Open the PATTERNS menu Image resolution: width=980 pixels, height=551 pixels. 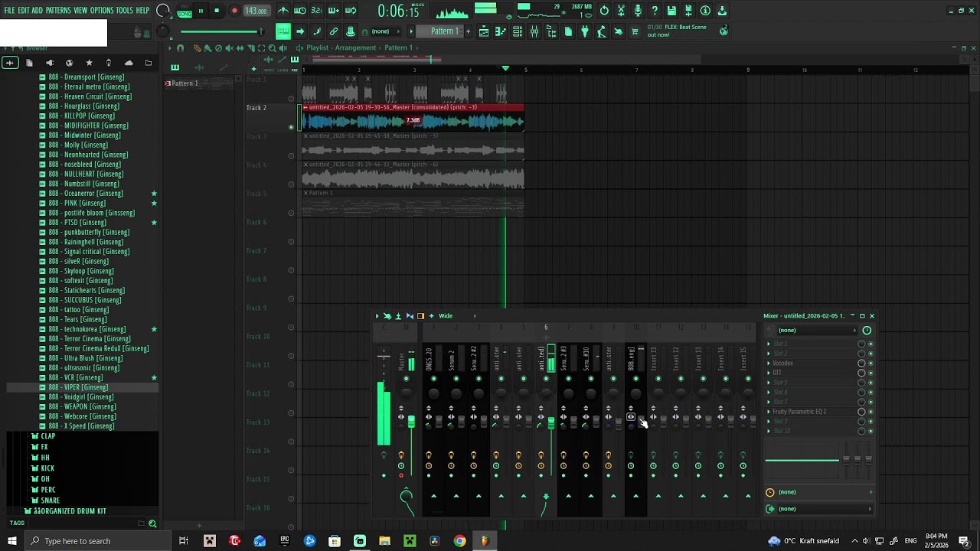[58, 11]
